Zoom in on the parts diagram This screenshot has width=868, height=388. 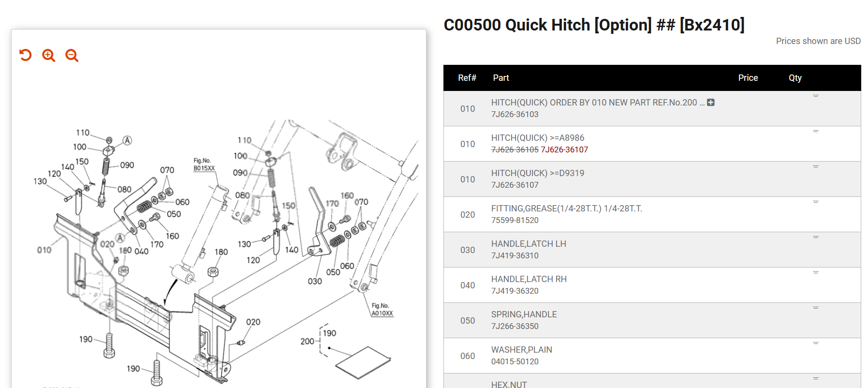click(x=48, y=55)
